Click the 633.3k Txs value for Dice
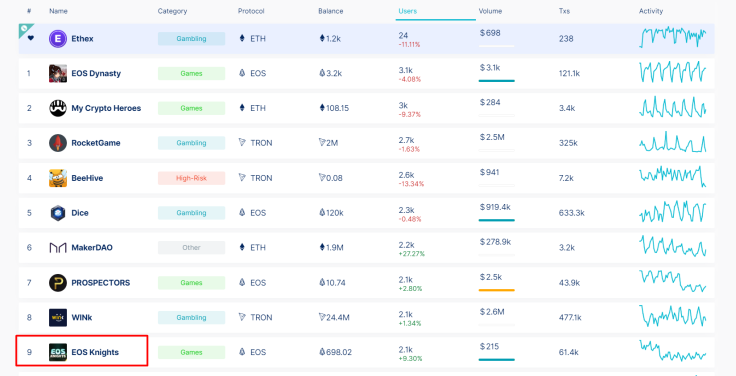 pyautogui.click(x=572, y=213)
